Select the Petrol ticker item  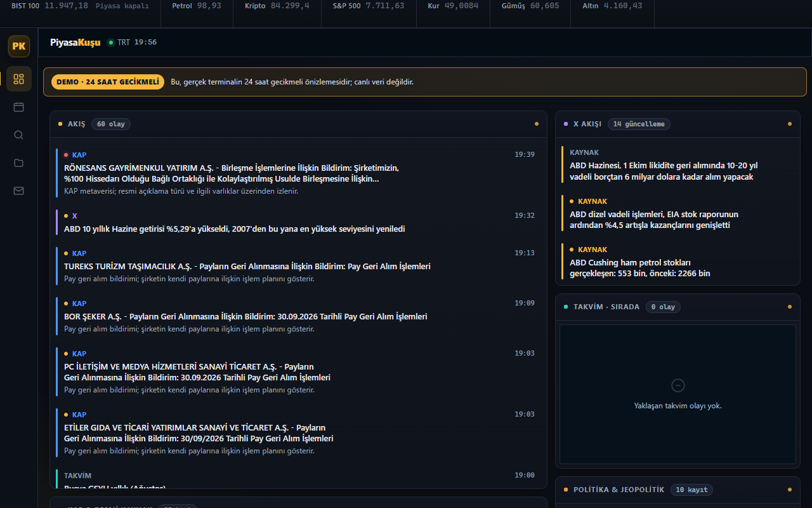[197, 6]
